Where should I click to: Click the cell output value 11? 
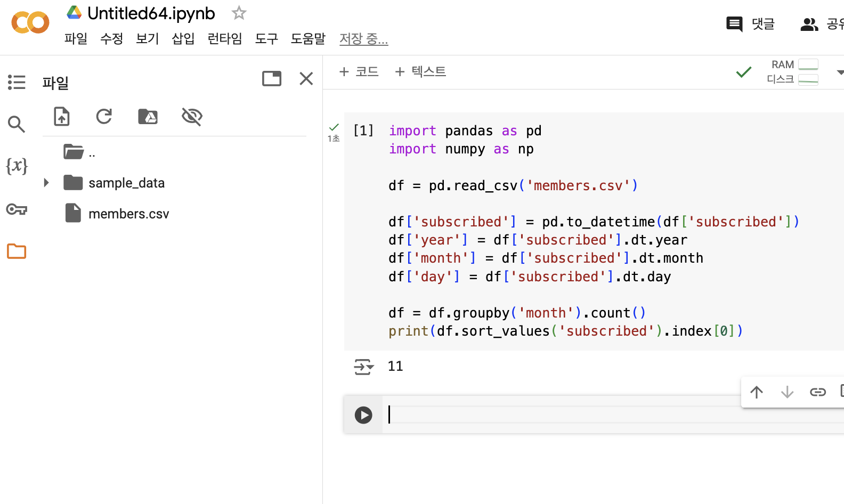(395, 366)
